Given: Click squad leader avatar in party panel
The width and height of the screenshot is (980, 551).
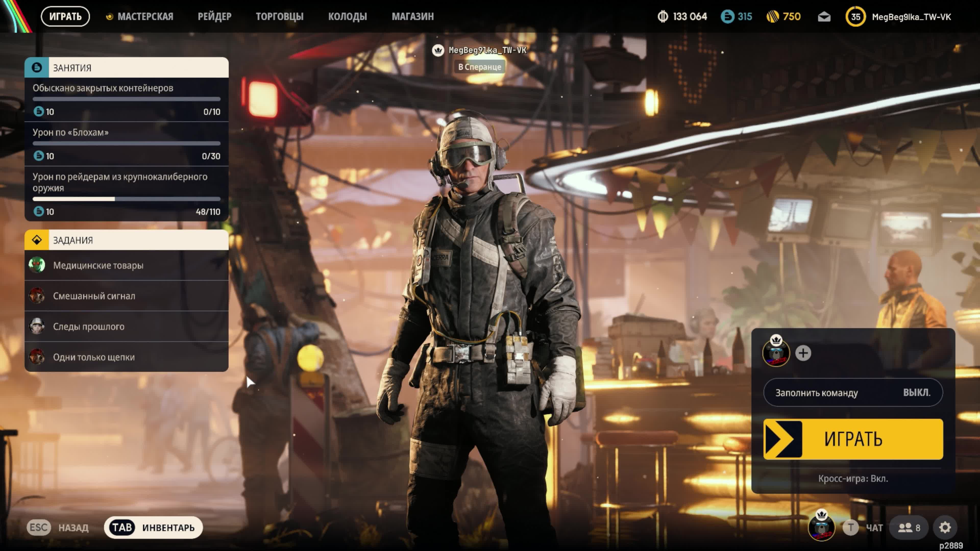Looking at the screenshot, I should pyautogui.click(x=776, y=353).
